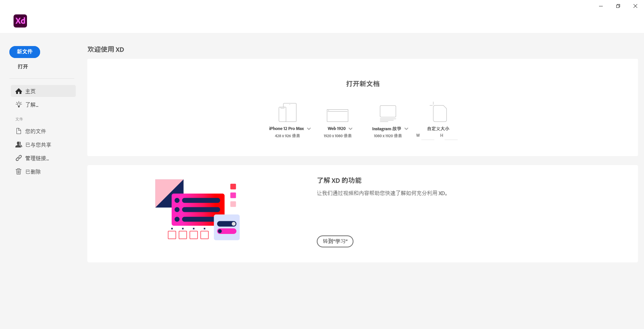
Task: Click the custom size document icon
Action: 439,113
